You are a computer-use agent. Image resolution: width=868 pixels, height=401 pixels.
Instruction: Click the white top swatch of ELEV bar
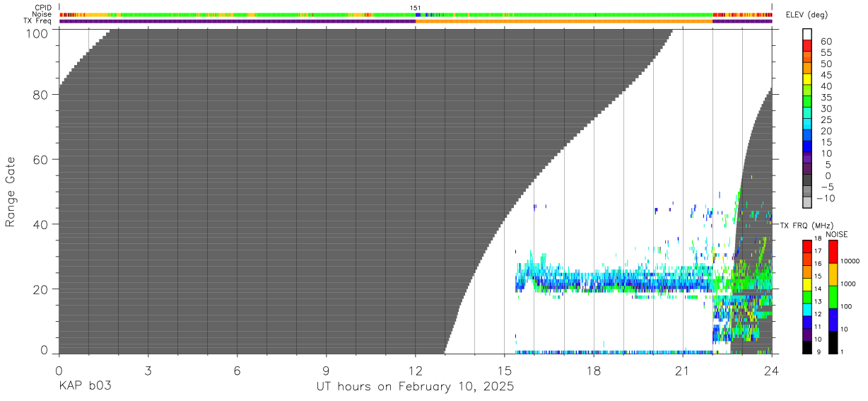[x=807, y=35]
